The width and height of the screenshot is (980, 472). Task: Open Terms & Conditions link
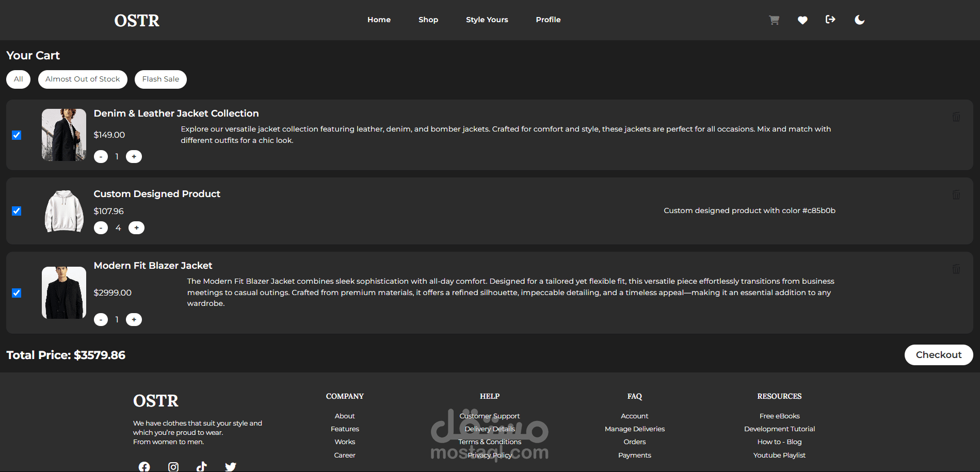[x=490, y=442]
